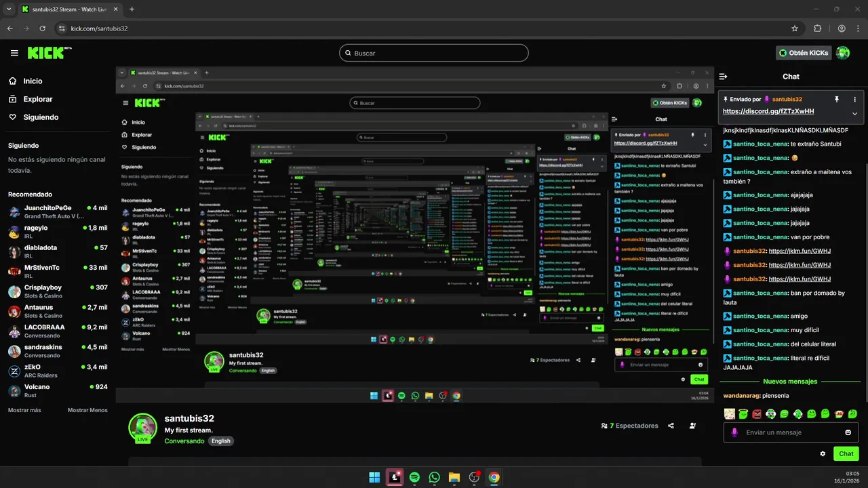Click the Nuevos mensajes divider button

point(790,382)
